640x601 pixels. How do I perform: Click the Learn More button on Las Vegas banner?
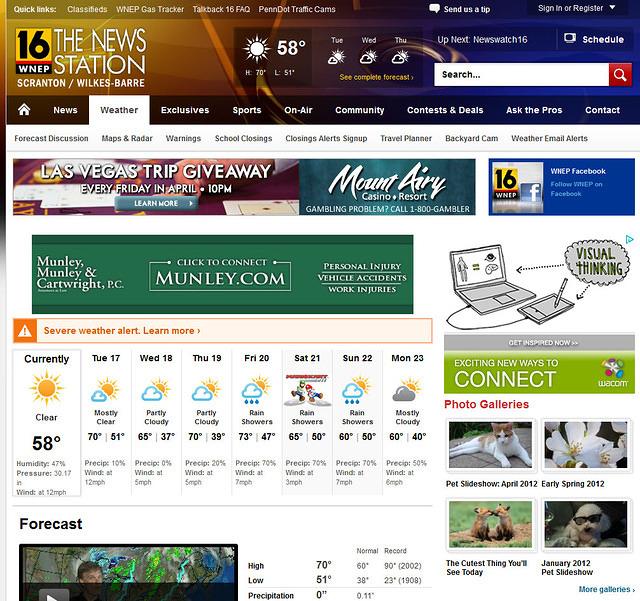click(x=156, y=203)
